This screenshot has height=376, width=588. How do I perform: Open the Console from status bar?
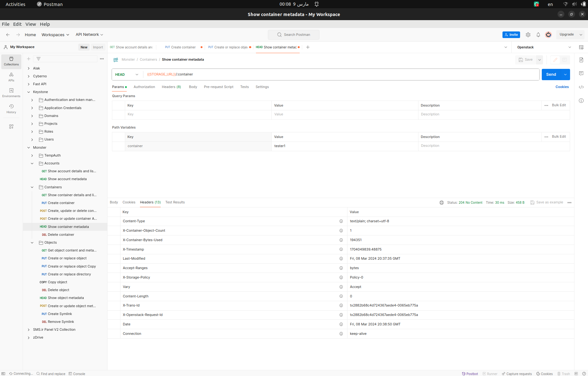77,374
